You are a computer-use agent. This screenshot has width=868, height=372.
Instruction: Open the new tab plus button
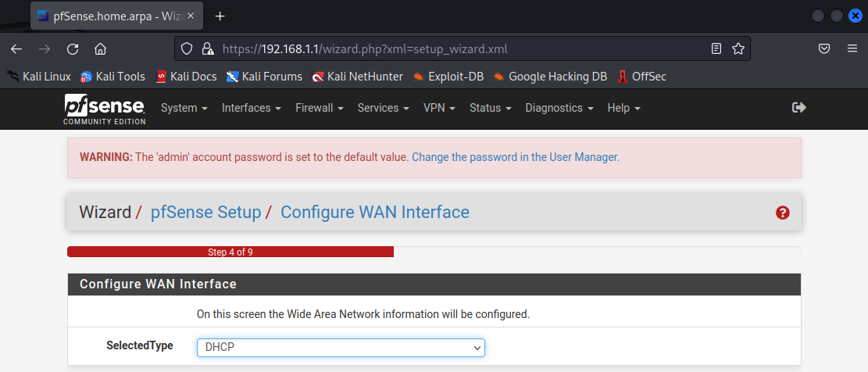click(220, 16)
